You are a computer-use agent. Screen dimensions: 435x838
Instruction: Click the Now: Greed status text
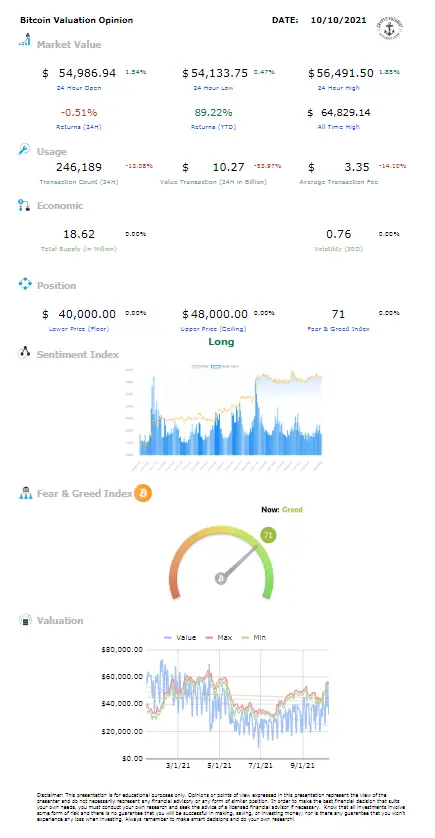tap(282, 510)
